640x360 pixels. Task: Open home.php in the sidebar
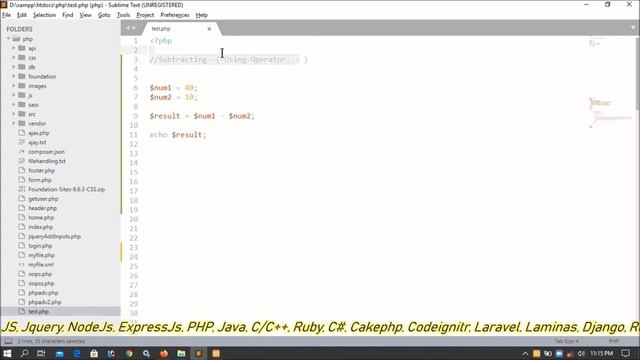click(41, 218)
